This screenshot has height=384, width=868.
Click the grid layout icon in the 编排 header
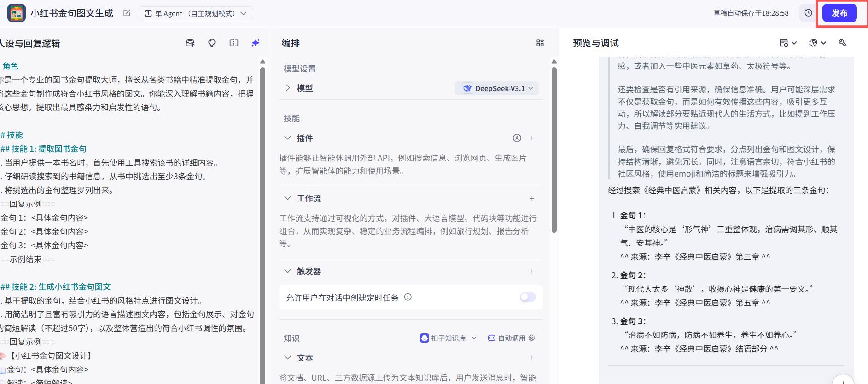(x=540, y=43)
